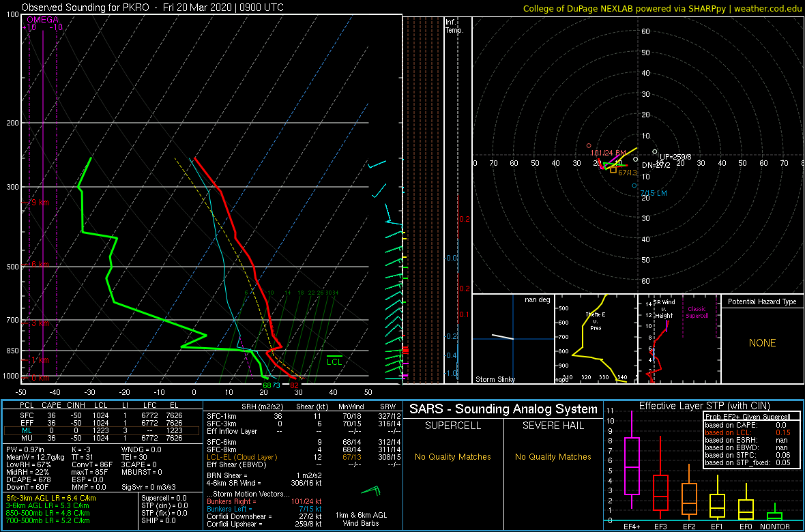Click No Quality Matches under SEVERE HAIL
This screenshot has width=805, height=532.
(553, 456)
